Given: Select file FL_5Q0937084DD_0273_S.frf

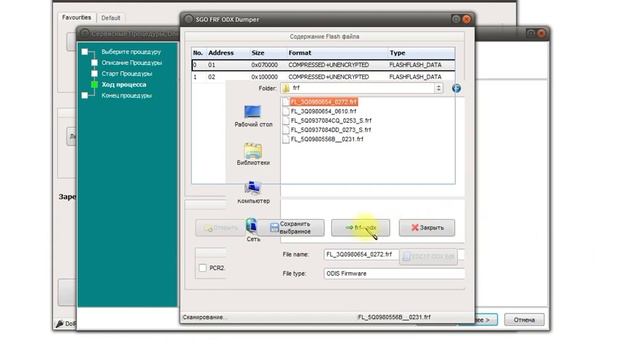Looking at the screenshot, I should [x=331, y=130].
